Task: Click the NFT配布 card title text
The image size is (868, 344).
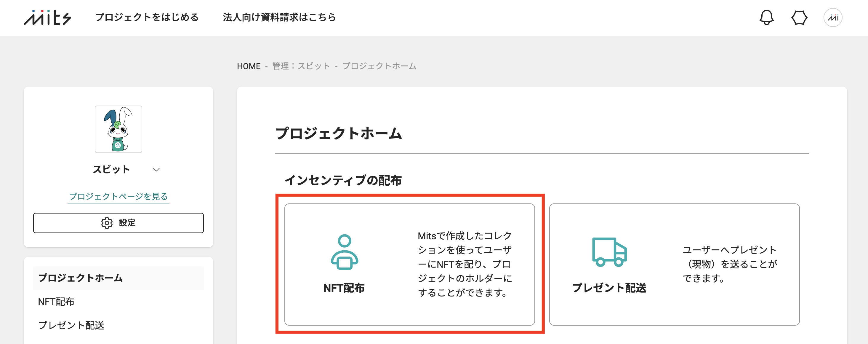Action: (x=344, y=288)
